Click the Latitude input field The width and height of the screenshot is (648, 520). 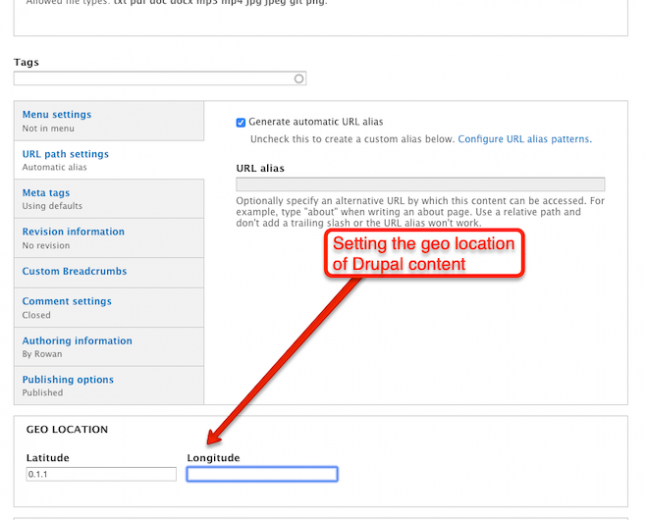coord(101,474)
